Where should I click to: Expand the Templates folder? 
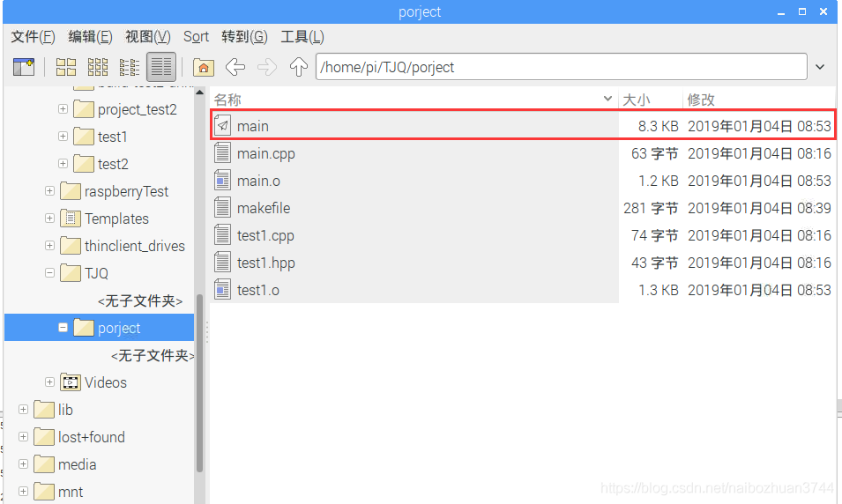tap(49, 219)
